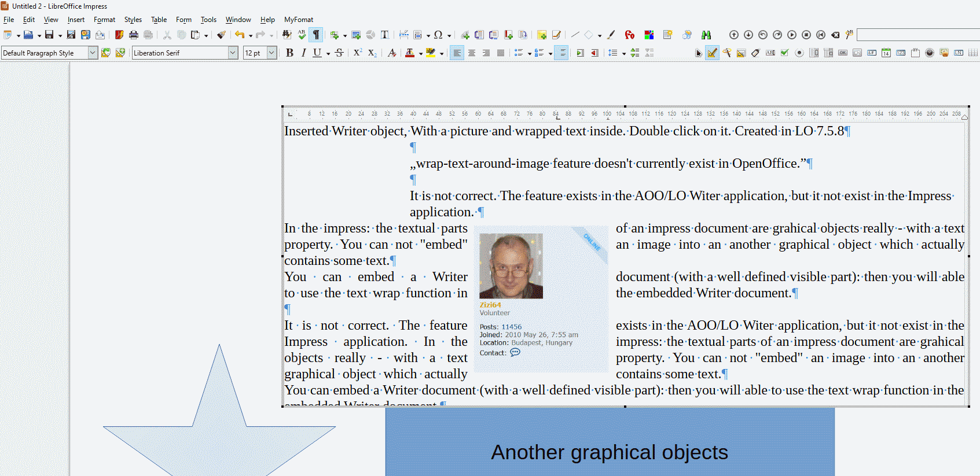Insert a form push button (OK icon)

point(843,53)
